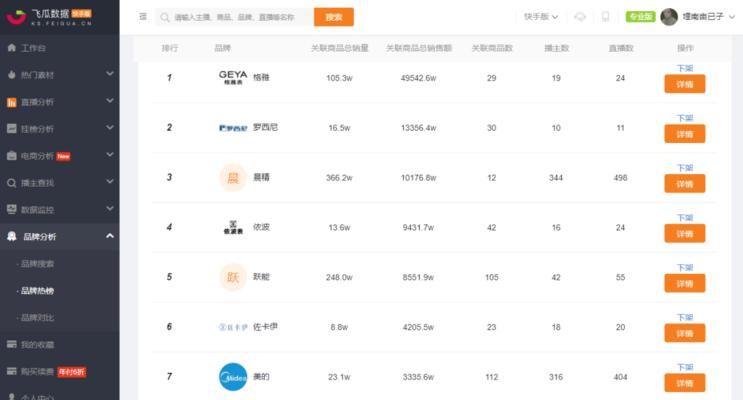Click 下架 link in the 罗西尼 row

pos(685,118)
